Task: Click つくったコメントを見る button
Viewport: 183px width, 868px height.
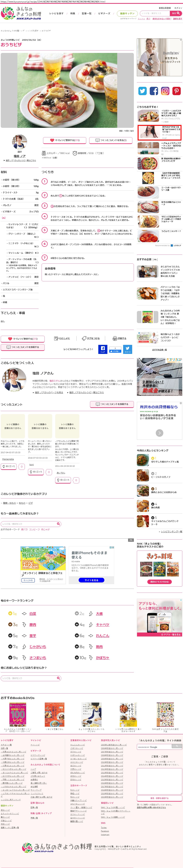Action: [x=111, y=140]
